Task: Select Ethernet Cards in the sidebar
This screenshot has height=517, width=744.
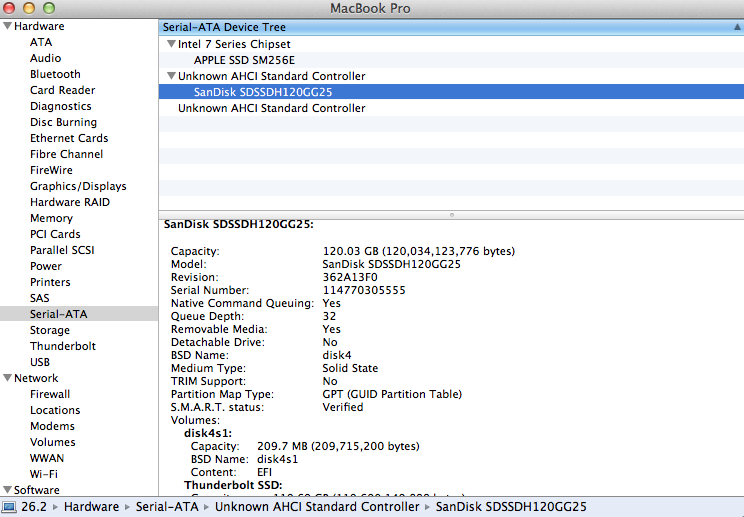Action: (69, 138)
